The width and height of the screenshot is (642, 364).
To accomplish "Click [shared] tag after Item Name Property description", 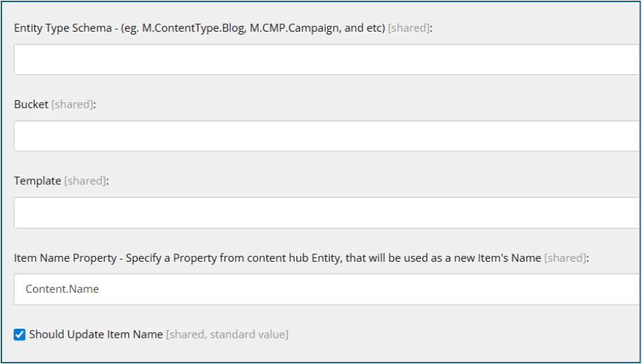I will click(x=564, y=258).
